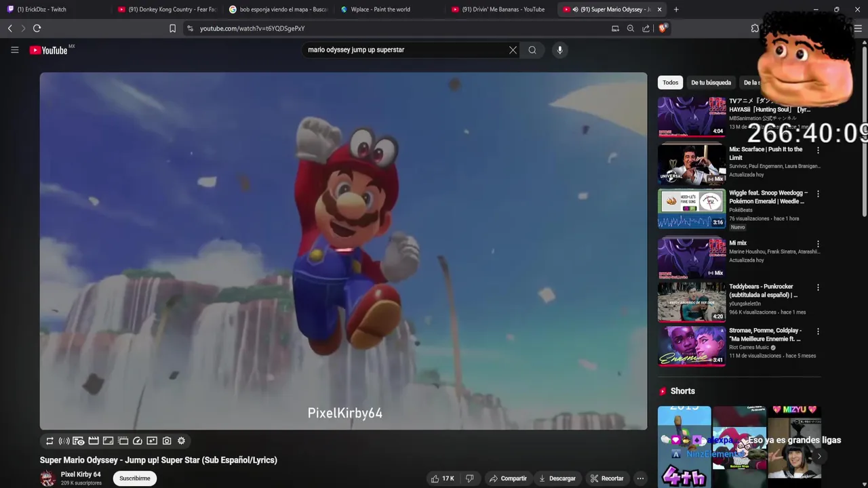Image resolution: width=868 pixels, height=488 pixels.
Task: Open video filters sparkle icon
Action: (152, 441)
